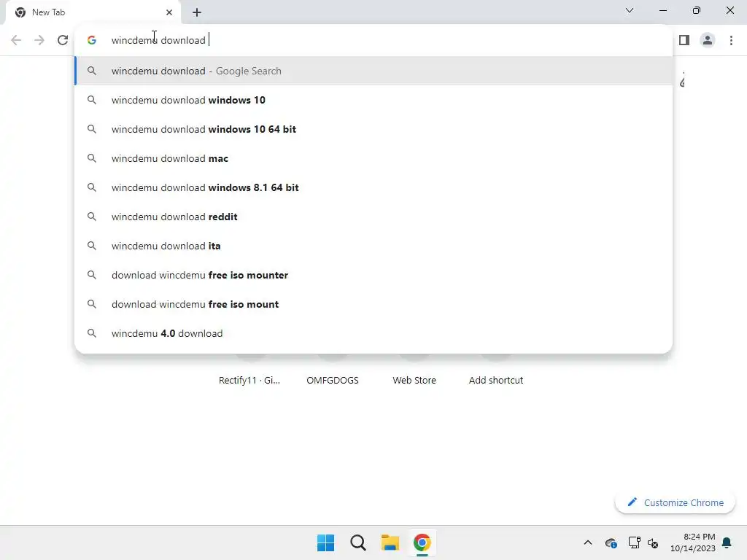
Task: Click the browser forward arrow
Action: point(39,40)
